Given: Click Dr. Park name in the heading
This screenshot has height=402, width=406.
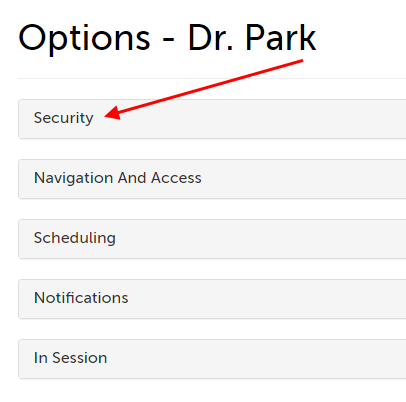Looking at the screenshot, I should (252, 37).
